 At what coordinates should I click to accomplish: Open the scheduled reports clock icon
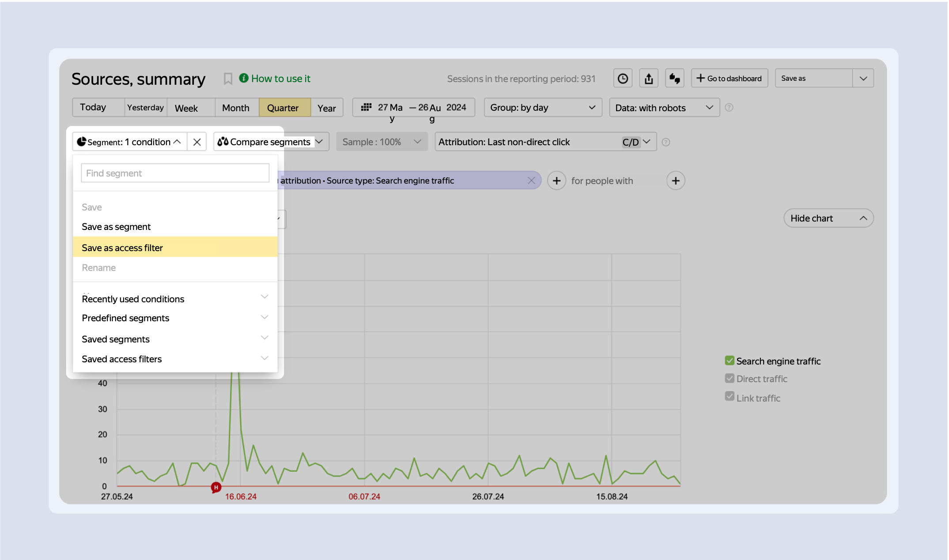(x=623, y=79)
